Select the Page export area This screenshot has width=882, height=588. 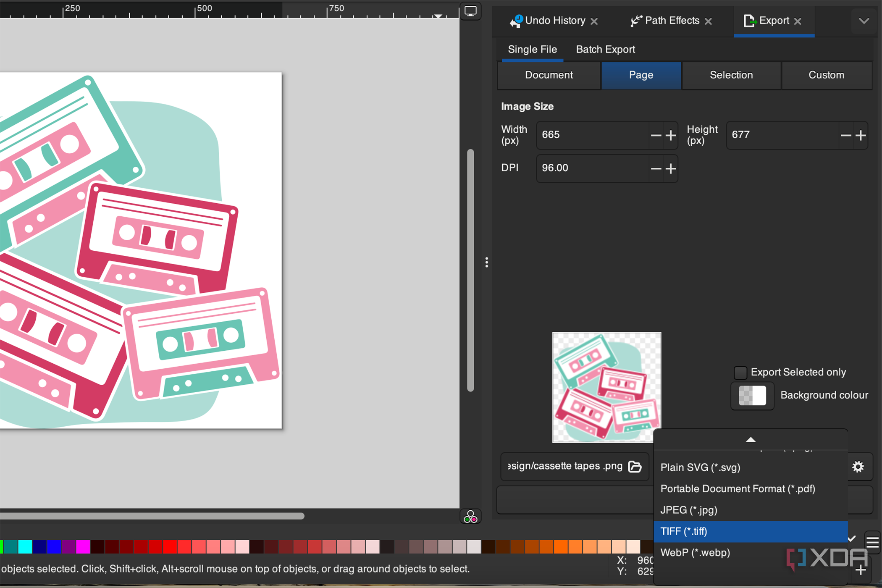point(641,75)
